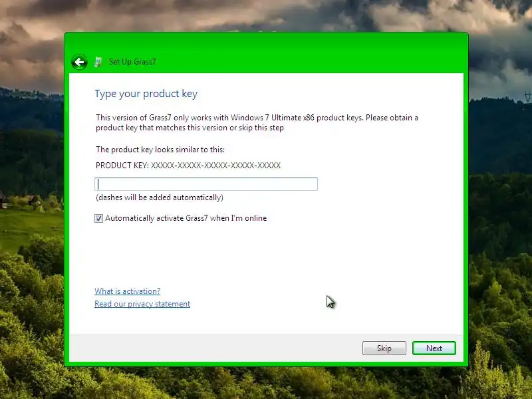Click the 'Set Up Grass7' window title text
This screenshot has width=532, height=399.
[132, 62]
